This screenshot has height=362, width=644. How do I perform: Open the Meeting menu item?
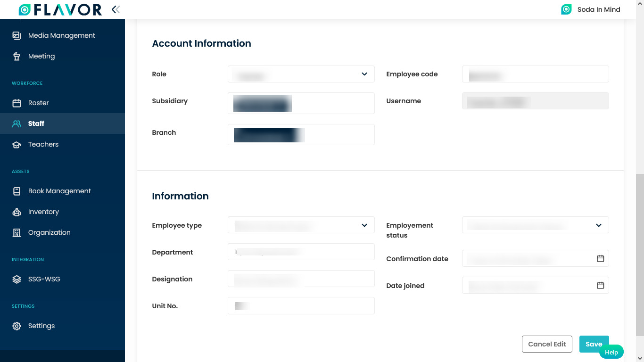[41, 56]
